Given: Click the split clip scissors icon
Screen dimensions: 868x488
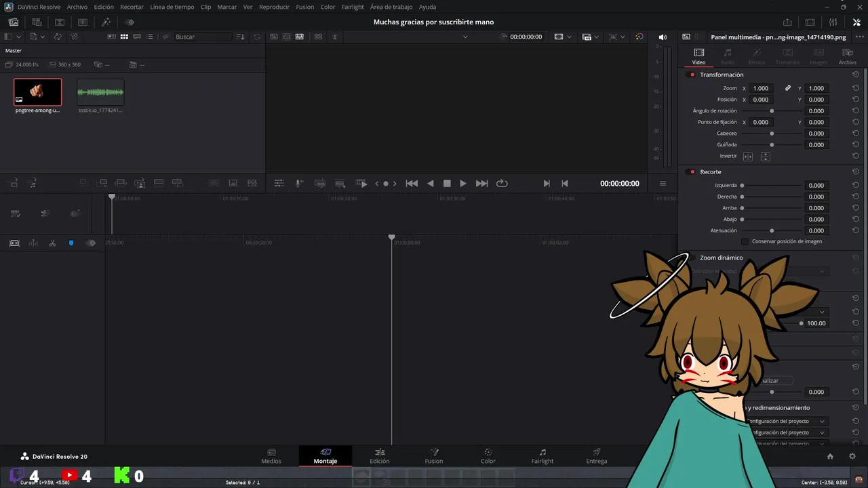Looking at the screenshot, I should click(52, 243).
